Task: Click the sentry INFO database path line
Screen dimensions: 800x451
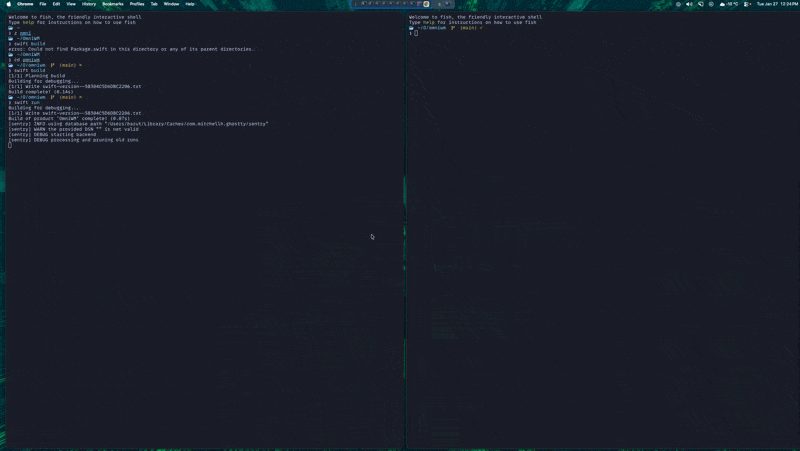Action: 138,124
